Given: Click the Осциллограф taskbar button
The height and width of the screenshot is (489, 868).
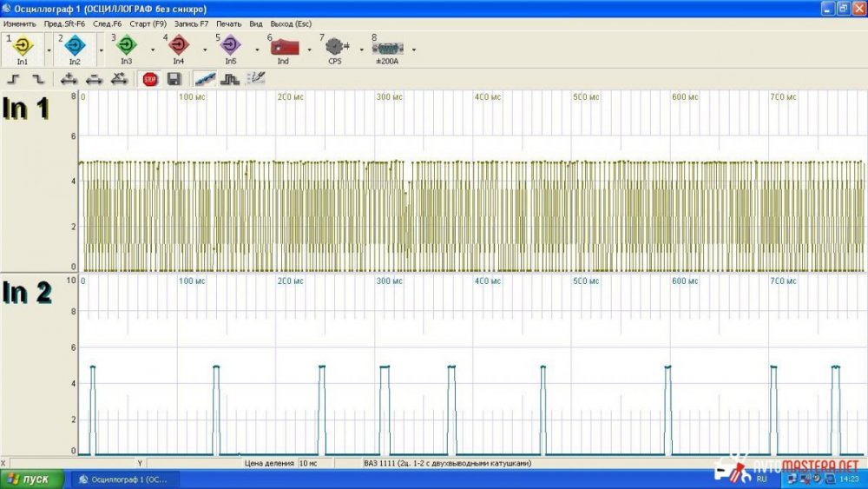Looking at the screenshot, I should pyautogui.click(x=122, y=479).
